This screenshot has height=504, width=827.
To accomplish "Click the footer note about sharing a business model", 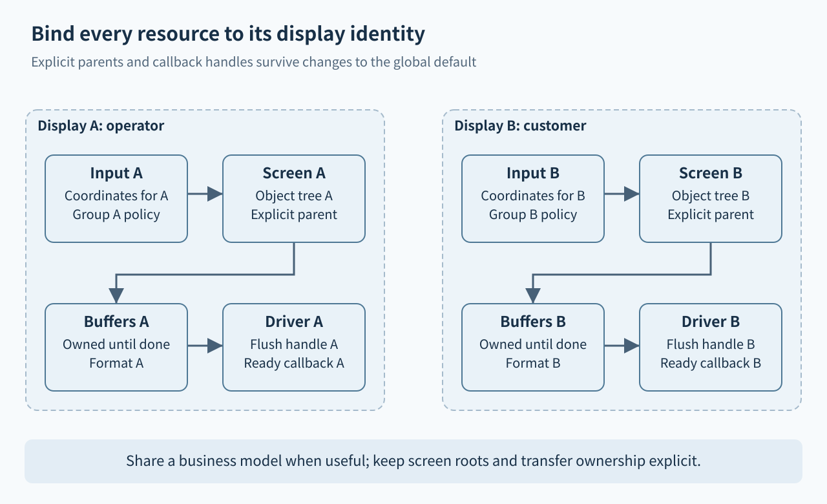I will 413,461.
